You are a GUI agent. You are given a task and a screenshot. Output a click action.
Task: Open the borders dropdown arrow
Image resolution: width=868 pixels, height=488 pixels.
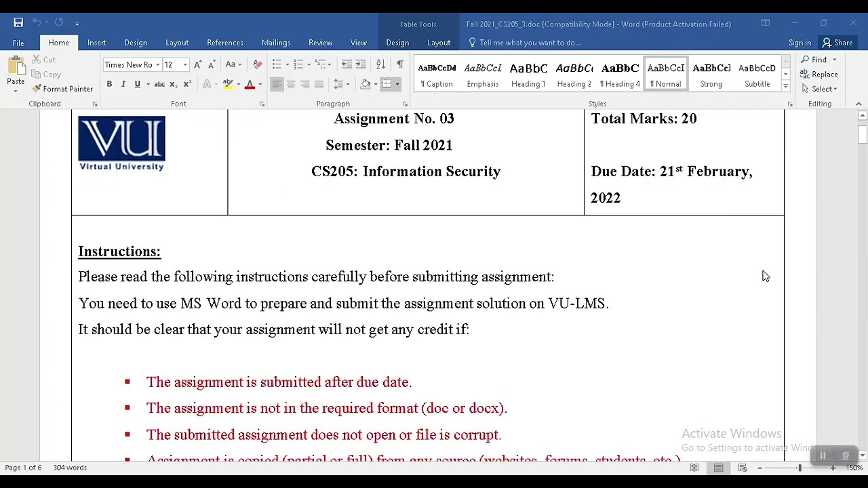[397, 84]
